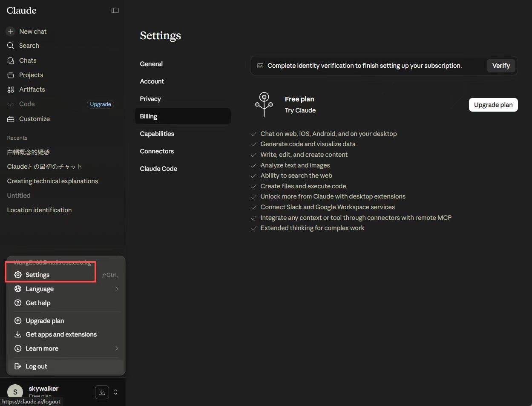
Task: Click "Ability to search the web" feature line
Action: pos(296,176)
